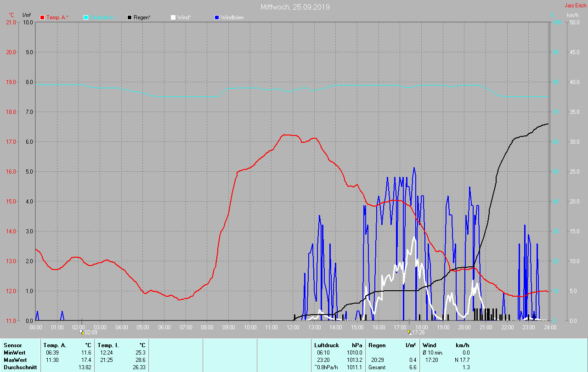Click the Jarz Erich label in top corner
Image resolution: width=588 pixels, height=372 pixels.
(575, 6)
